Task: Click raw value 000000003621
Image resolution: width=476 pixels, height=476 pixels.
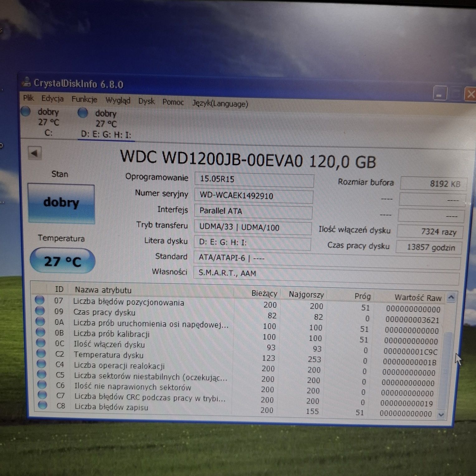Action: click(x=412, y=320)
